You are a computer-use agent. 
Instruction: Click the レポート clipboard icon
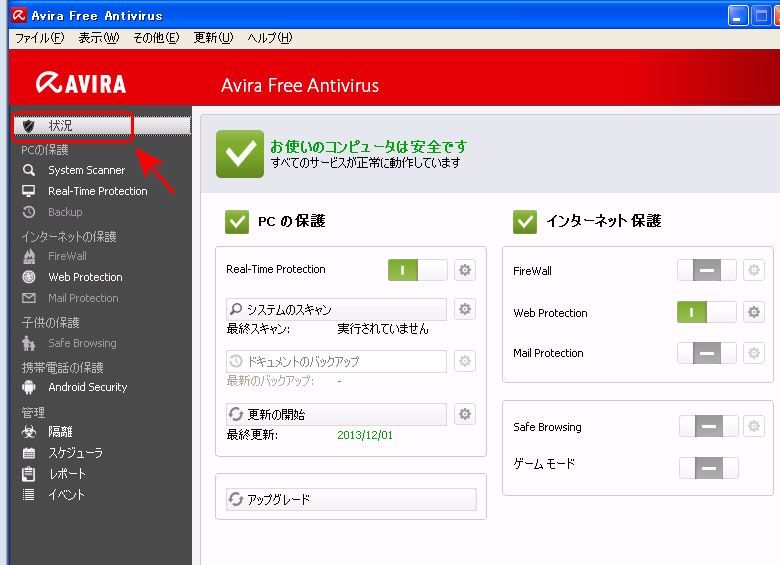click(x=29, y=473)
